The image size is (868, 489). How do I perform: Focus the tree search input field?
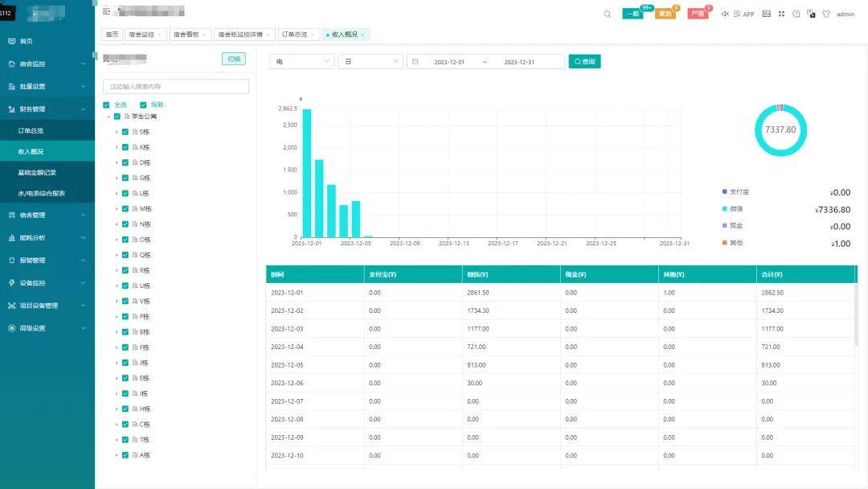[176, 86]
